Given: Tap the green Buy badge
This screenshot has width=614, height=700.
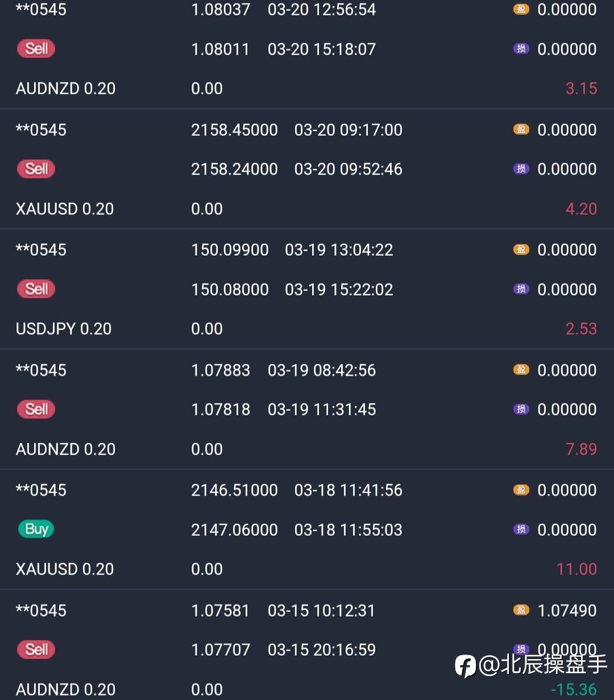Looking at the screenshot, I should click(36, 530).
